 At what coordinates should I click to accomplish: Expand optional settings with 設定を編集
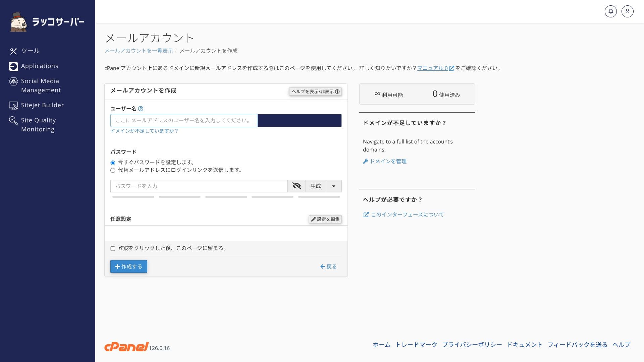click(x=325, y=219)
